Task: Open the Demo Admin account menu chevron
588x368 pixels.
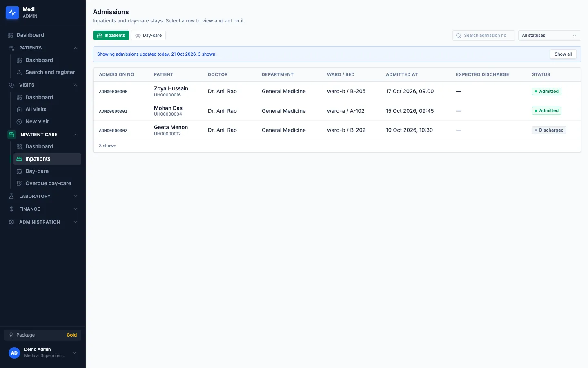Action: tap(74, 353)
